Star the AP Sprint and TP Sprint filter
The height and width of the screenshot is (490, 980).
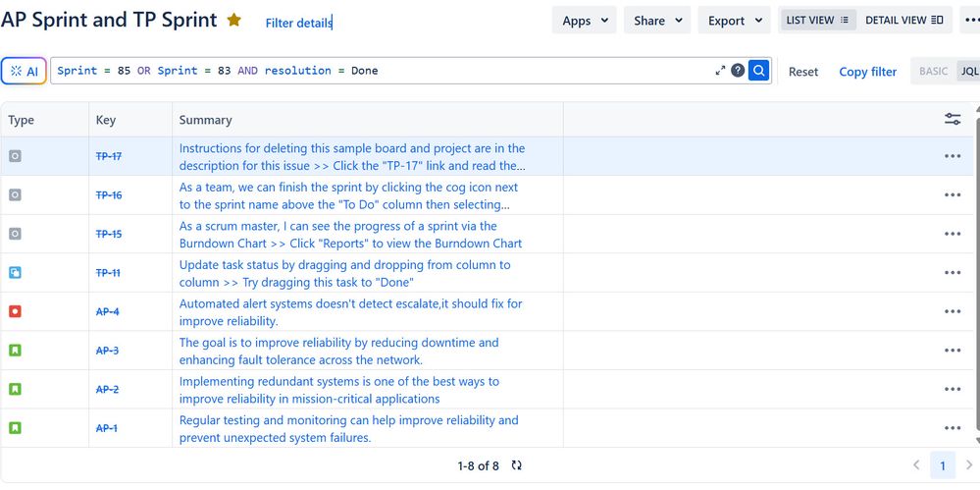(233, 20)
